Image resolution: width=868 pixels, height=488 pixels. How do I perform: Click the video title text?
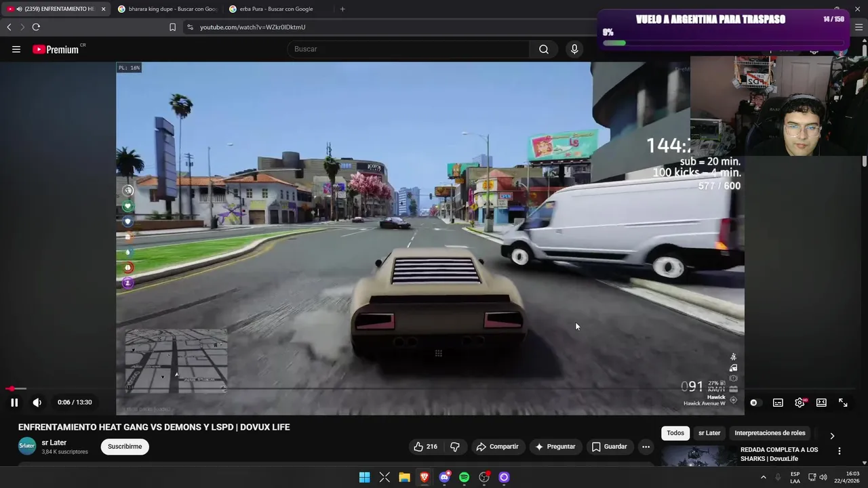154,427
